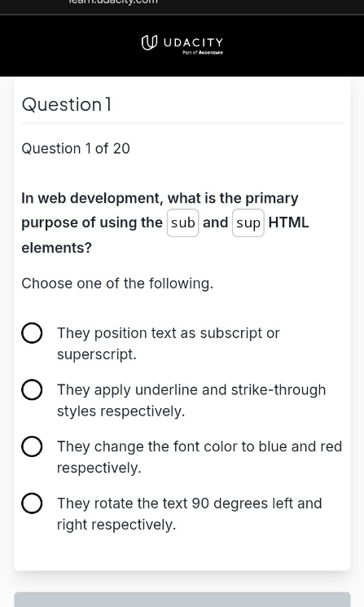
Task: Click answer text 'They position text as subscript'
Action: [169, 343]
